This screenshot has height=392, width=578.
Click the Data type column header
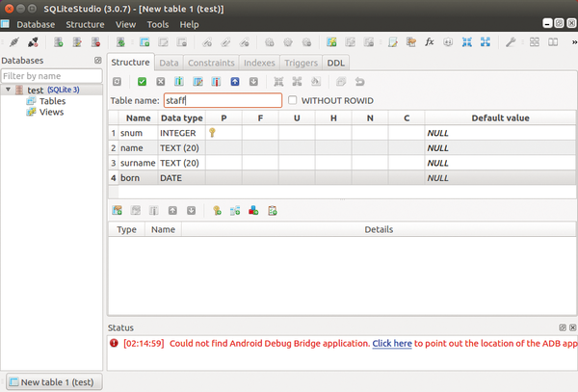(182, 118)
